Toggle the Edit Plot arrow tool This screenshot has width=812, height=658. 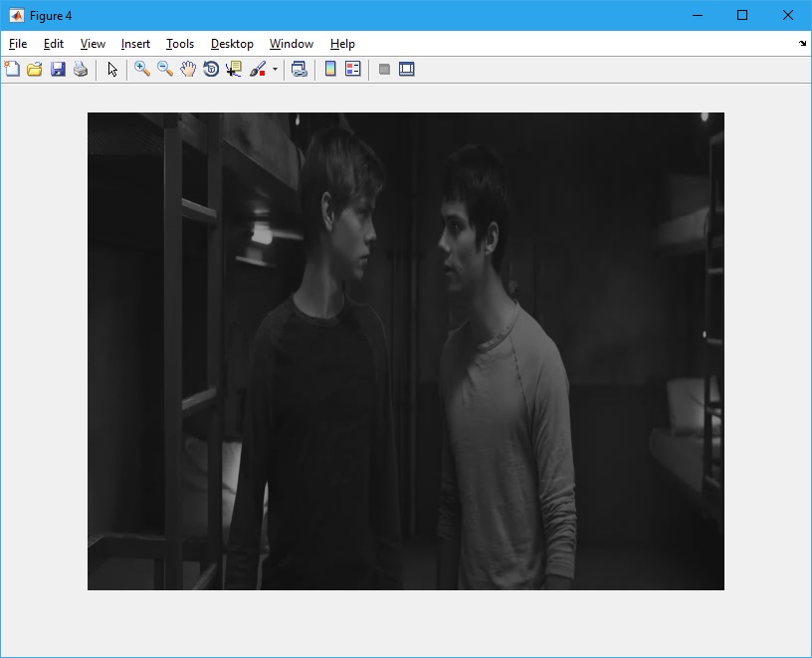[112, 69]
